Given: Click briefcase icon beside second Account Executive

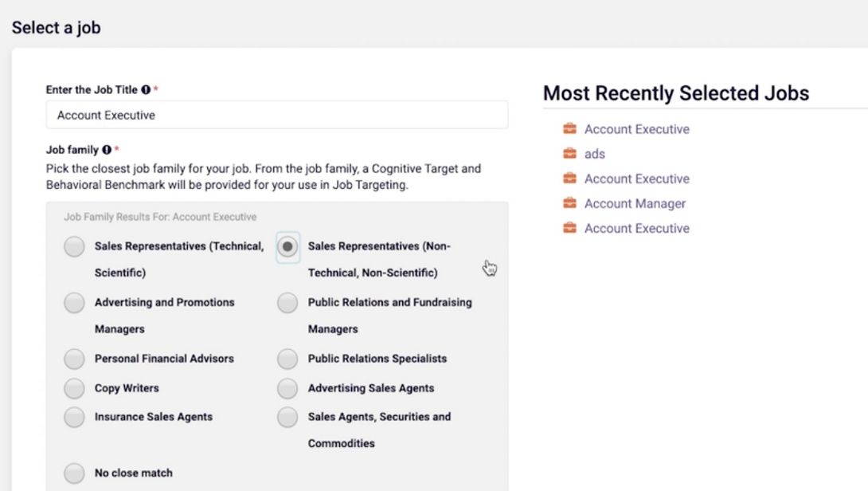Looking at the screenshot, I should pos(569,179).
